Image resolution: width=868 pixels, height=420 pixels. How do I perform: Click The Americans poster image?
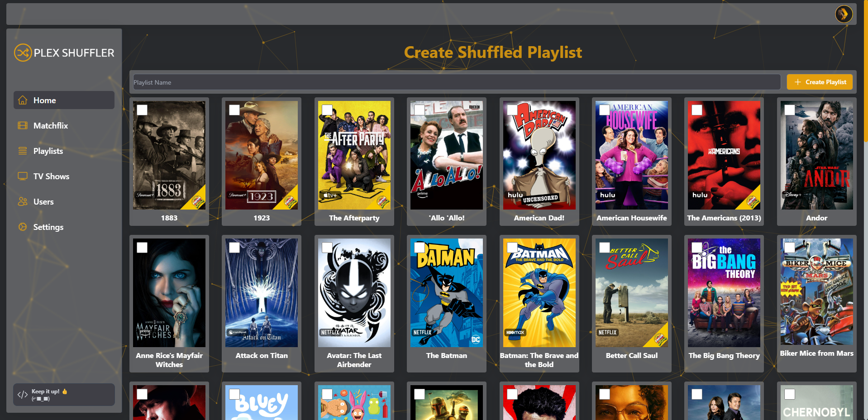point(724,155)
